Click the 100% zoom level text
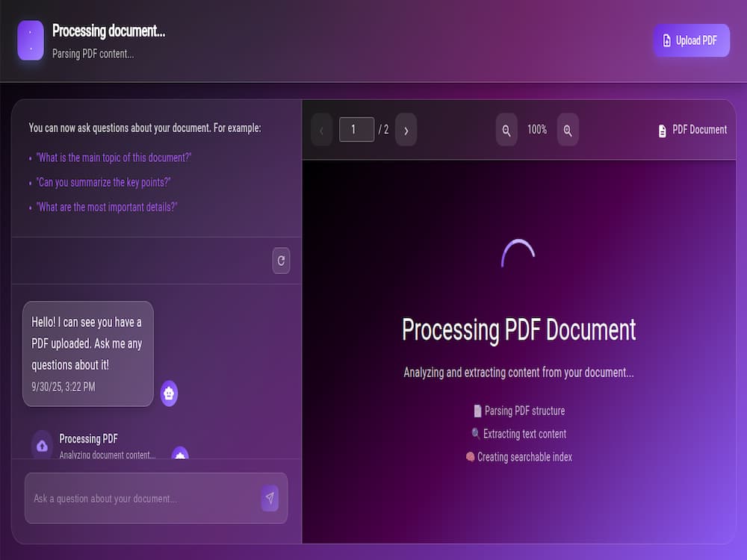The image size is (747, 560). (537, 129)
